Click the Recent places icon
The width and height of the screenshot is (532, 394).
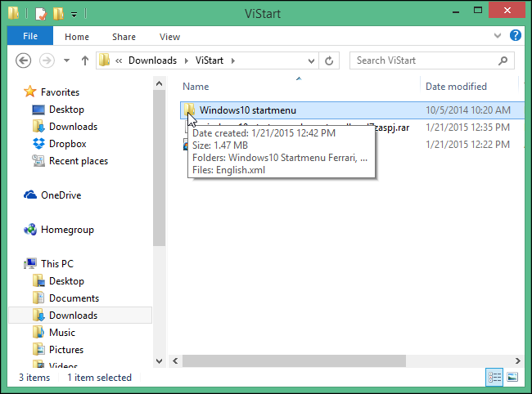tap(38, 160)
